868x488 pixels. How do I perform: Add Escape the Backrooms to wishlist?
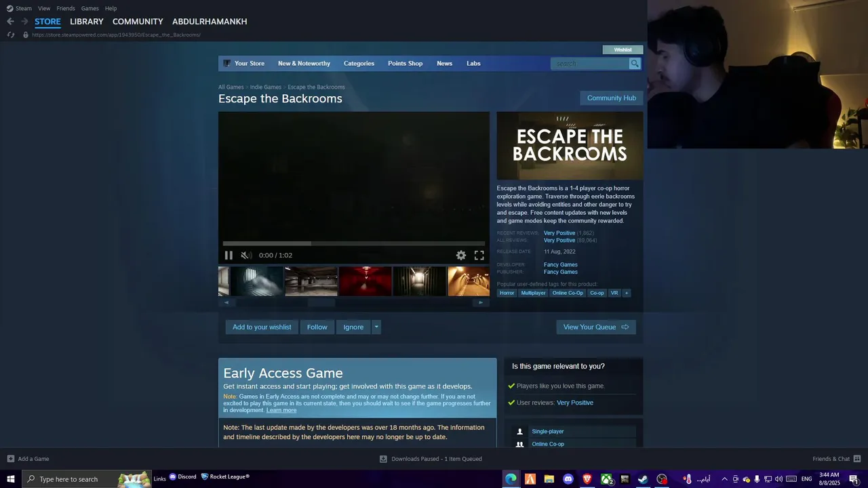[x=262, y=327]
